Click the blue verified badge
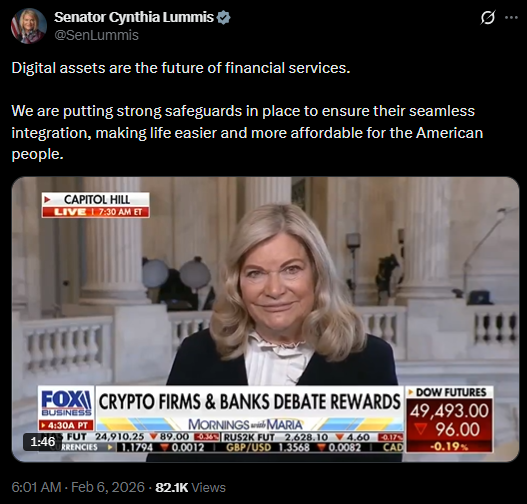This screenshot has width=527, height=504. (x=224, y=17)
